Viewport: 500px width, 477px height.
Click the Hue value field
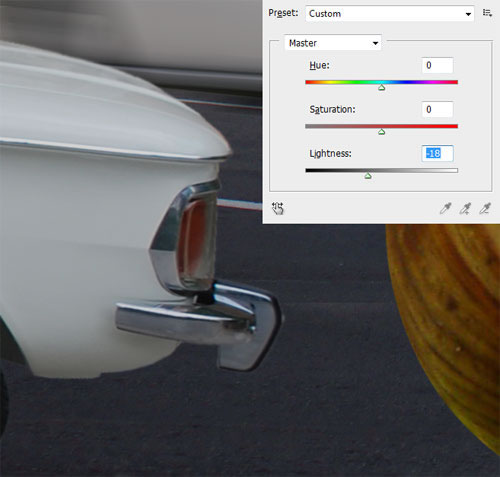[437, 65]
